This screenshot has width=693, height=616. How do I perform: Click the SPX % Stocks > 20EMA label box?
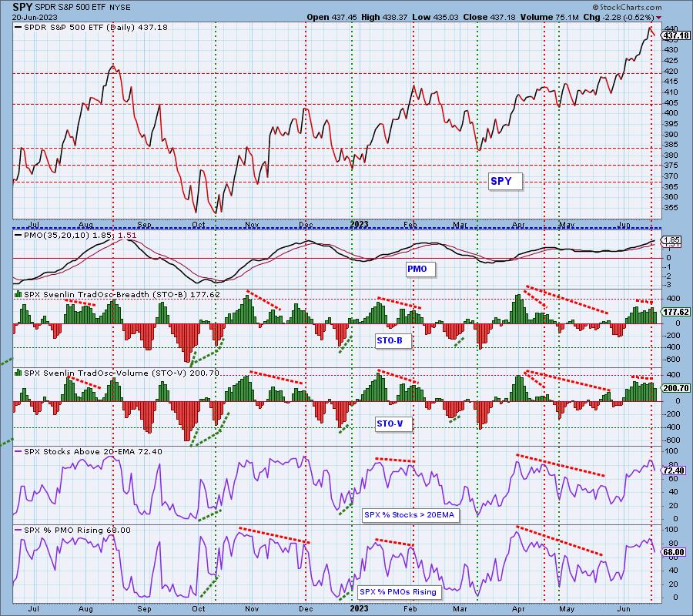(410, 515)
